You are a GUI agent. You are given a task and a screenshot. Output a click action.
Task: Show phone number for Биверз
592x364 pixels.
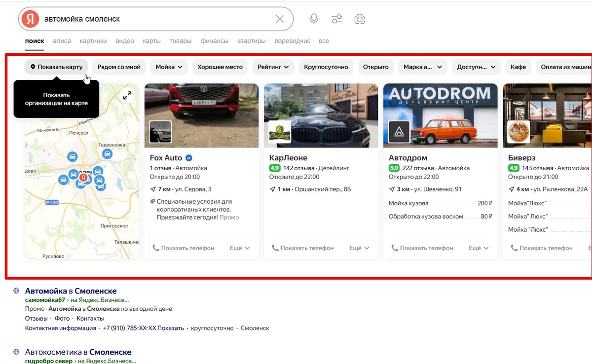[542, 248]
